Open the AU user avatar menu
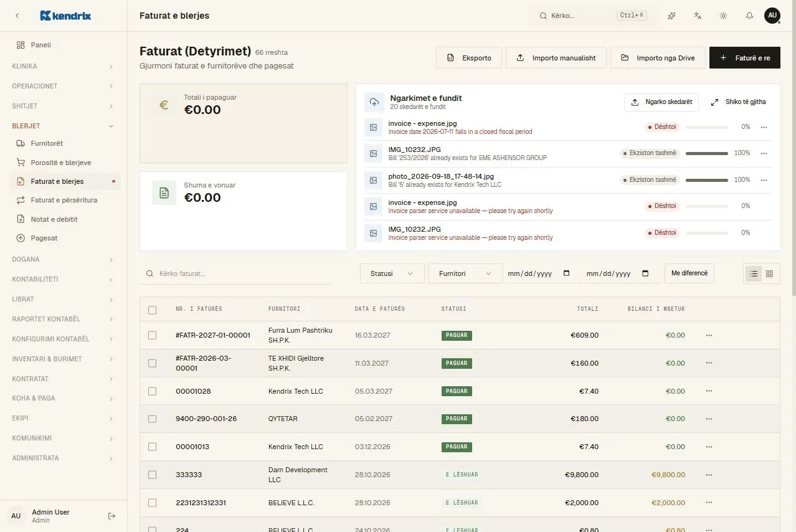796x532 pixels. [x=772, y=16]
